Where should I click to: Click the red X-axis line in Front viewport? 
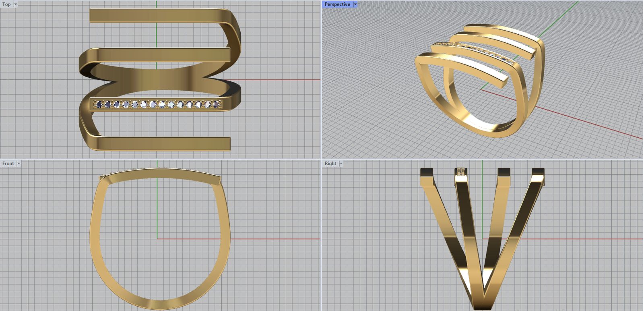(x=274, y=239)
